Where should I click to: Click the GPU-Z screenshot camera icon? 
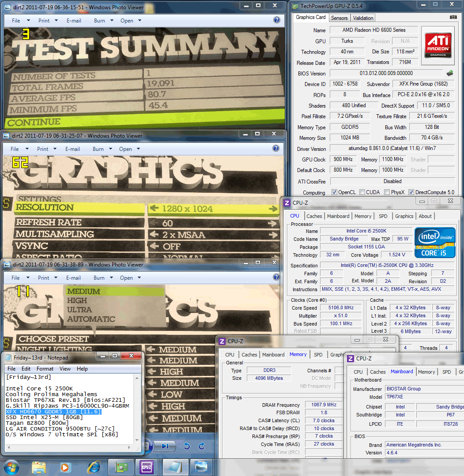point(453,17)
